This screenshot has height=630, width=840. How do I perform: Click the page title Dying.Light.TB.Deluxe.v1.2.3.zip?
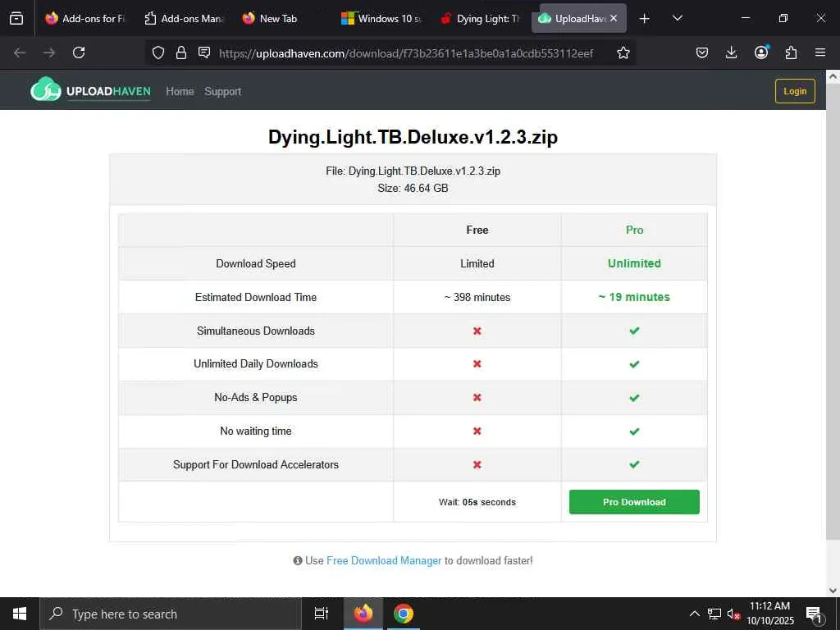(413, 137)
